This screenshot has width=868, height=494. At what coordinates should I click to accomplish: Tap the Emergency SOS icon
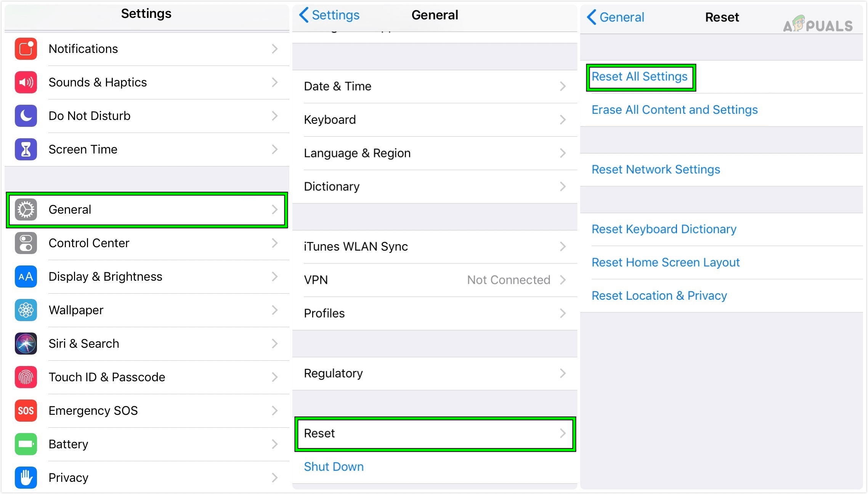click(25, 411)
